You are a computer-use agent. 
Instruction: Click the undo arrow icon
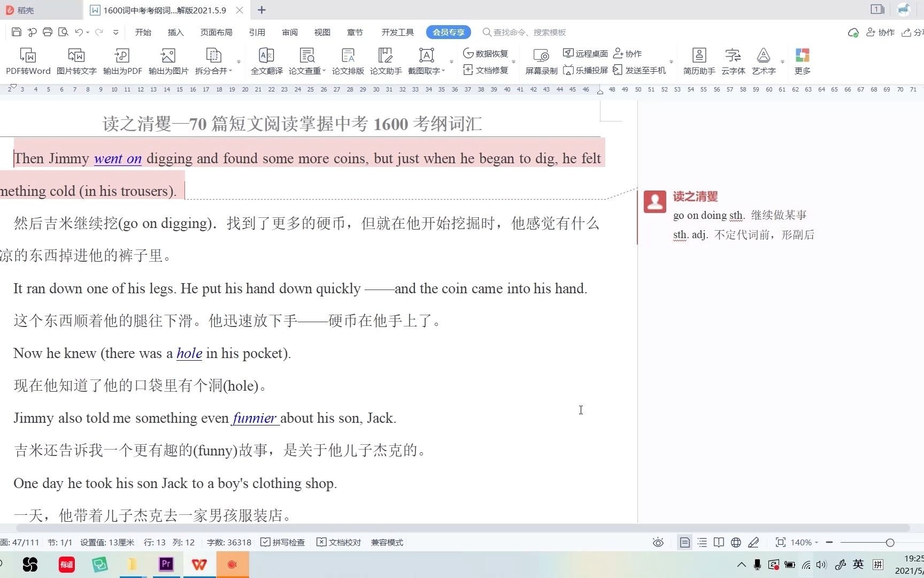click(x=79, y=32)
